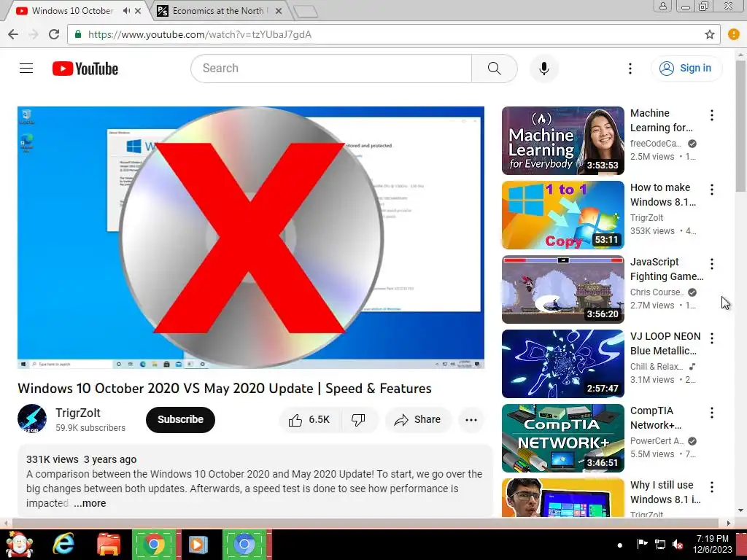Open the YouTube hamburger guide menu
This screenshot has height=560, width=747.
tap(26, 68)
